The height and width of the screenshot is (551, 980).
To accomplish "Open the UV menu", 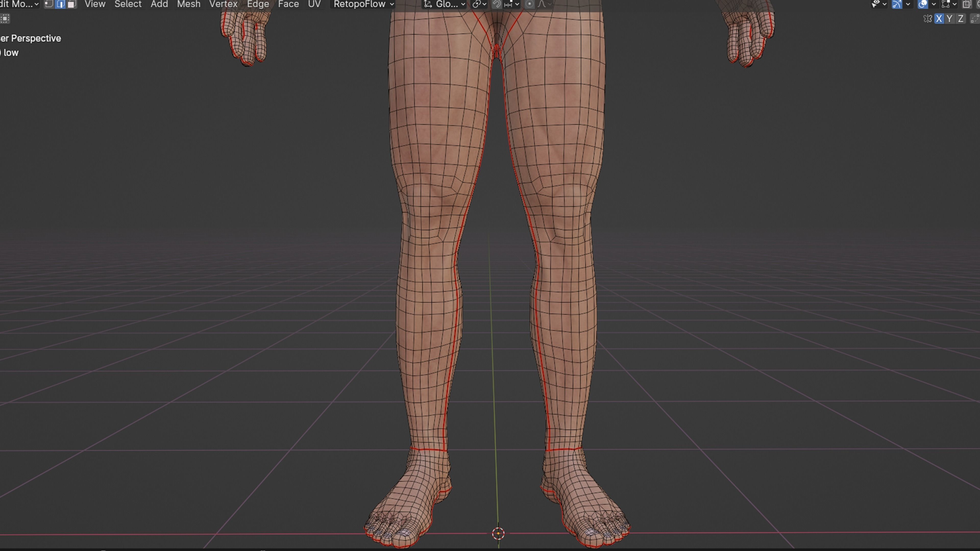I will [314, 4].
